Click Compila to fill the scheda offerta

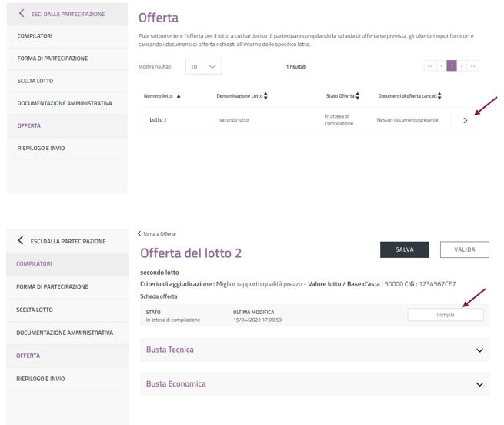click(x=445, y=314)
